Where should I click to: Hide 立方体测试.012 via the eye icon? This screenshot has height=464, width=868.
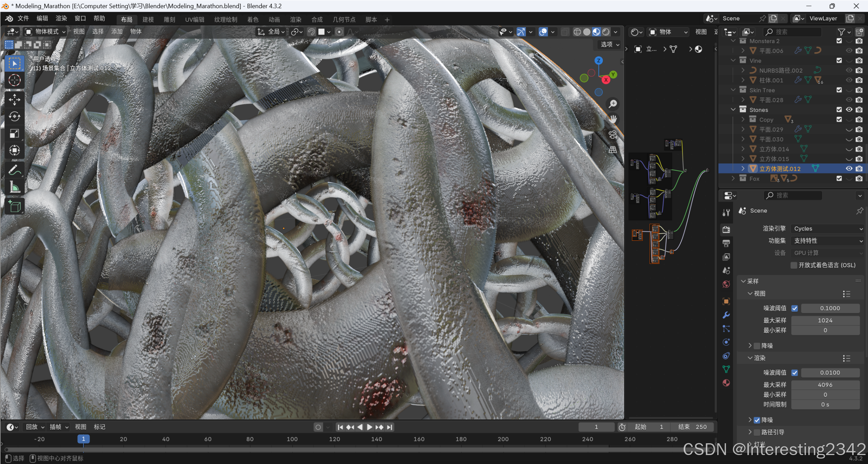click(x=849, y=168)
